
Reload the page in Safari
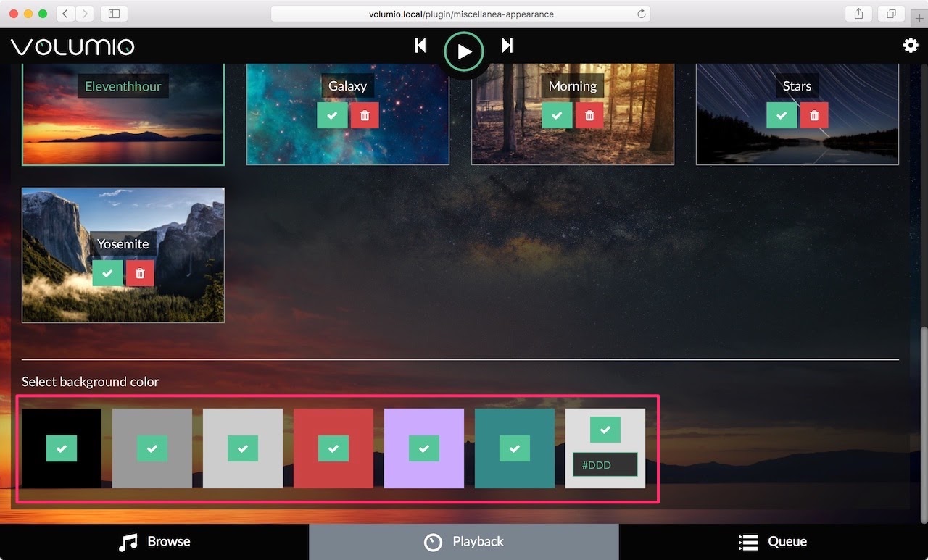coord(641,14)
